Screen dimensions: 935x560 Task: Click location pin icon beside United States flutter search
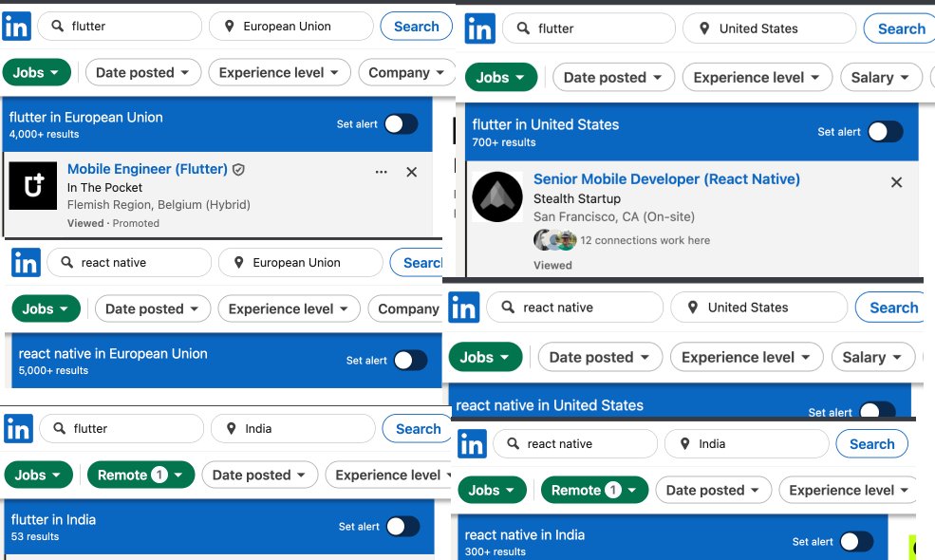704,28
